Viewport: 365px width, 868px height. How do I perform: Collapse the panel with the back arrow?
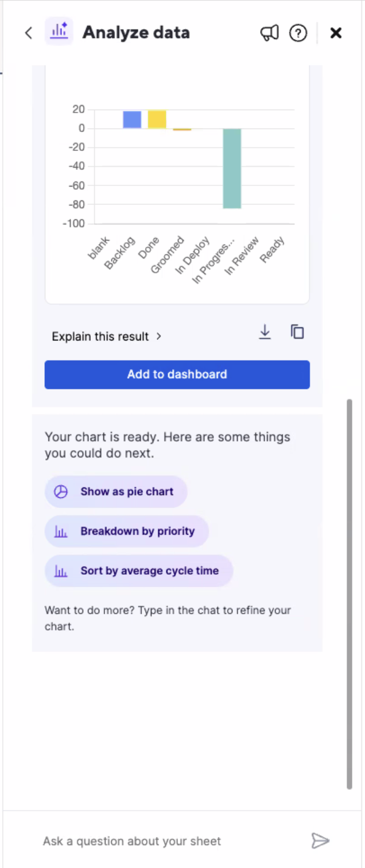28,33
